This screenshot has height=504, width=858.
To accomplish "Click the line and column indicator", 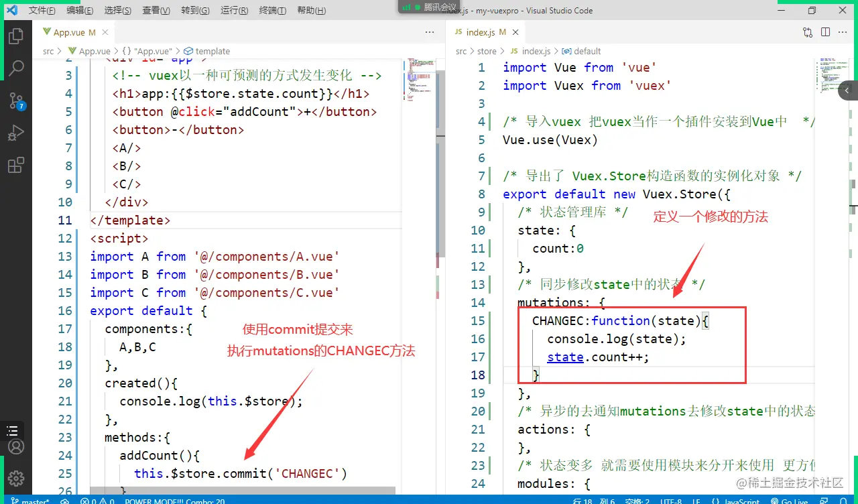I will click(594, 501).
